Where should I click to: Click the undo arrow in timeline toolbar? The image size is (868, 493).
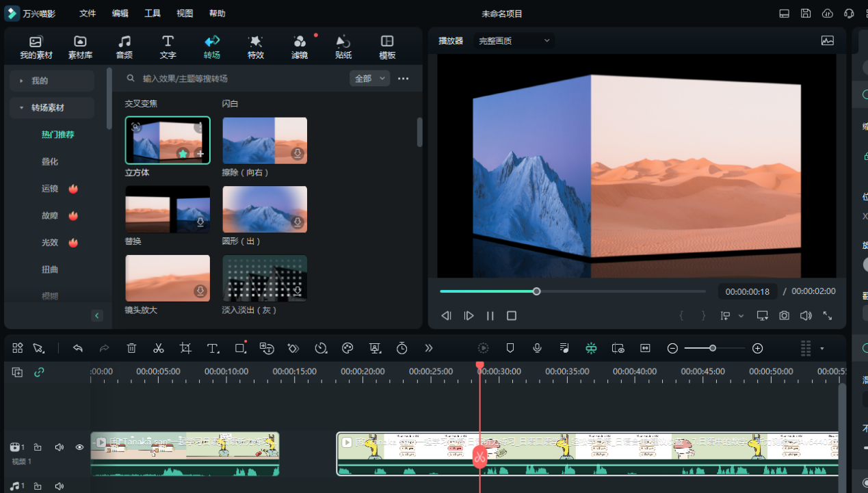78,348
